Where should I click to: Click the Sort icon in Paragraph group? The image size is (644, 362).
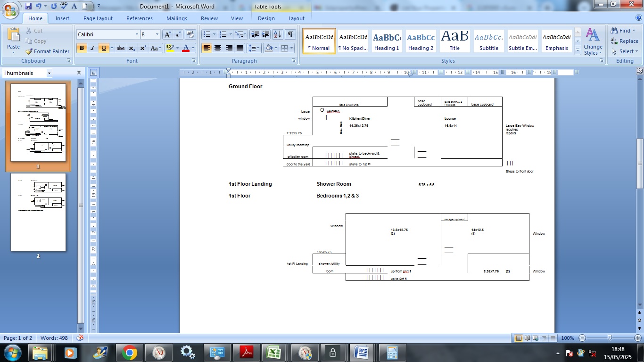pos(278,34)
